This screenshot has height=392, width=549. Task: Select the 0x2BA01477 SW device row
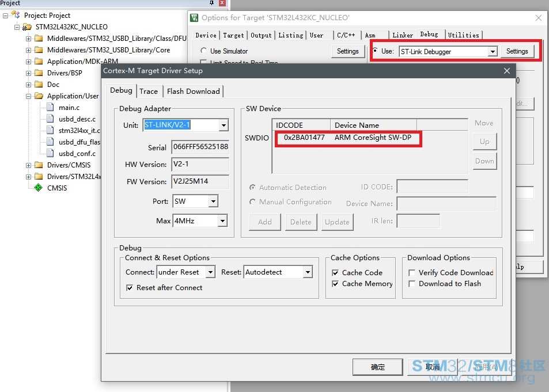(x=348, y=138)
